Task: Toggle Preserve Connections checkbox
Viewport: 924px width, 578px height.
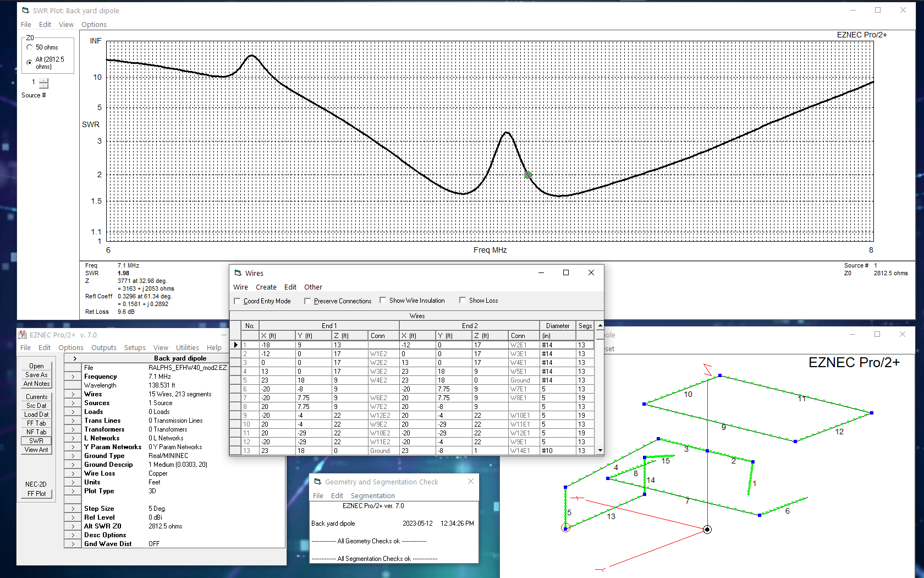Action: click(307, 301)
